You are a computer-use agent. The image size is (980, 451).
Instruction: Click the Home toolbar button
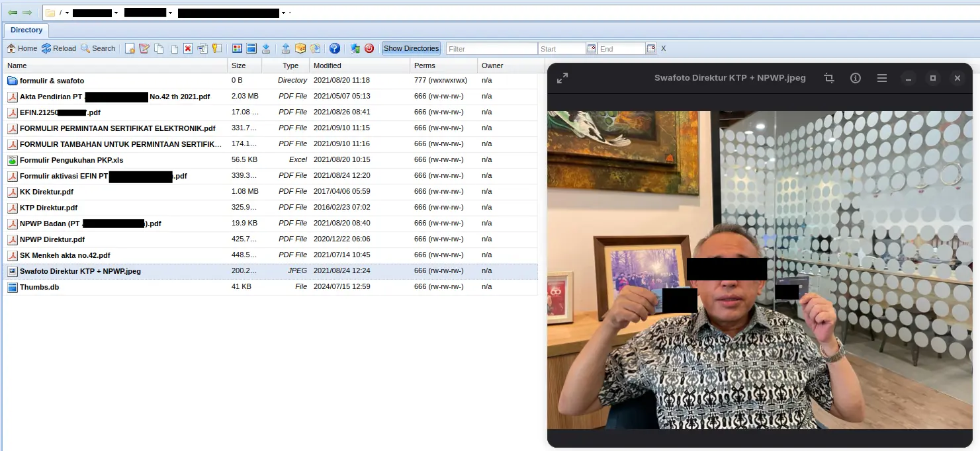coord(22,48)
